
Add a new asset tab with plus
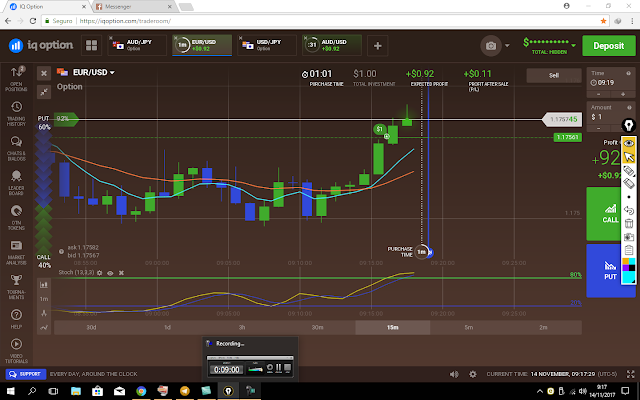(x=378, y=46)
